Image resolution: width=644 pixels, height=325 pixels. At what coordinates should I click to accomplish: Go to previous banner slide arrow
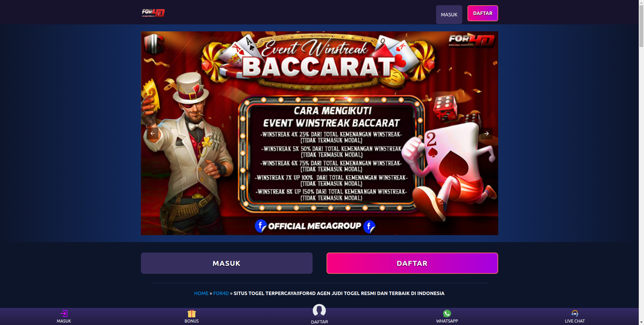pyautogui.click(x=152, y=133)
